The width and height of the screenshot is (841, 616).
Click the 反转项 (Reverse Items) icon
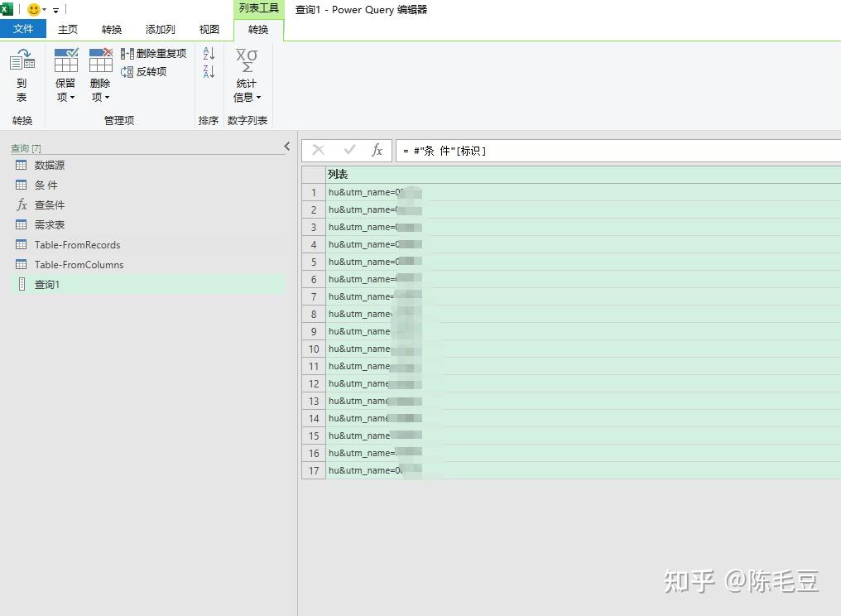[147, 71]
